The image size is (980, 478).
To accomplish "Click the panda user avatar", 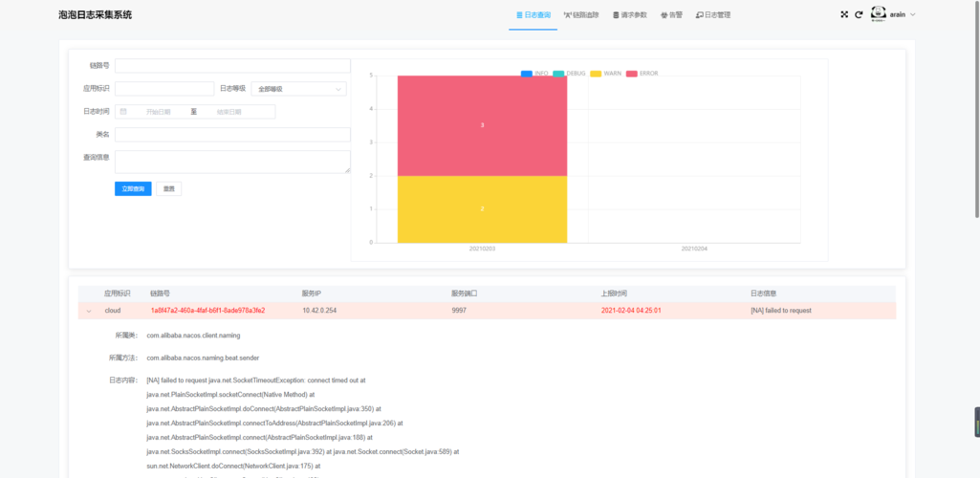I will pos(879,13).
